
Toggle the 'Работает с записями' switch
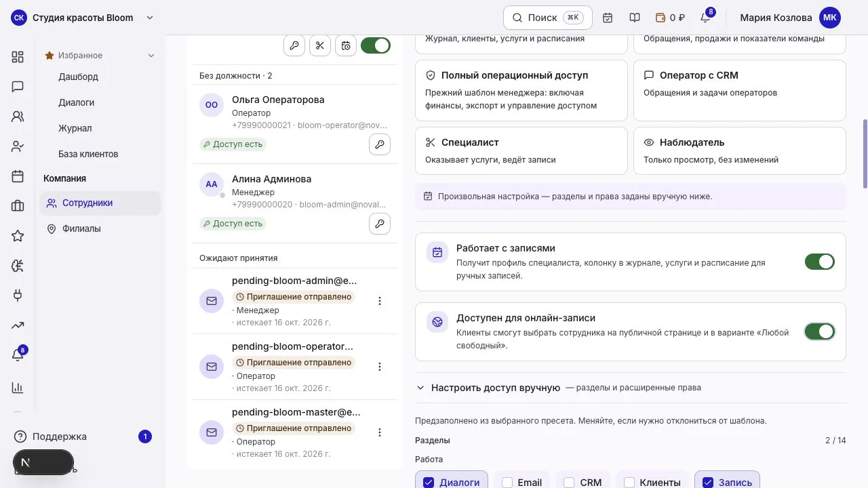(820, 262)
